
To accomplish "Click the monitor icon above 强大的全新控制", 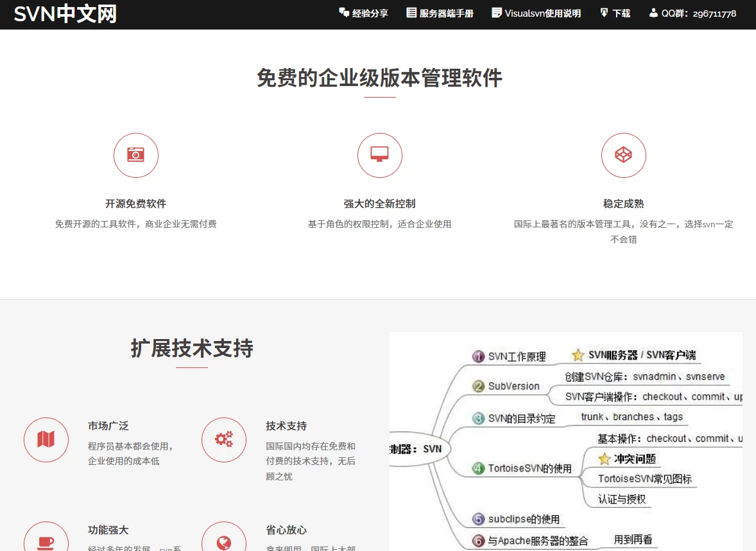I will [x=379, y=155].
